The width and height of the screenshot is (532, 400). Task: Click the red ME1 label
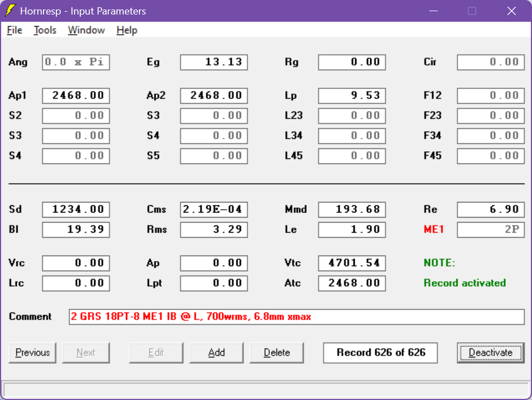point(434,229)
